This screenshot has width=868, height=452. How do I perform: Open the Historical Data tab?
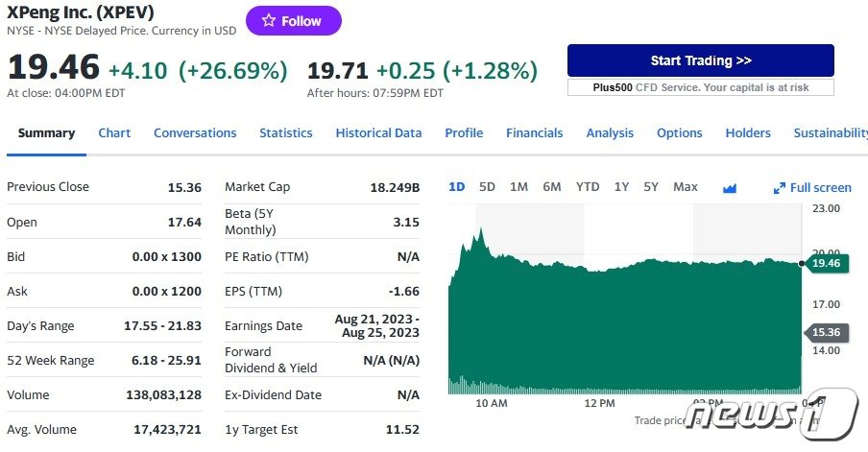[378, 133]
